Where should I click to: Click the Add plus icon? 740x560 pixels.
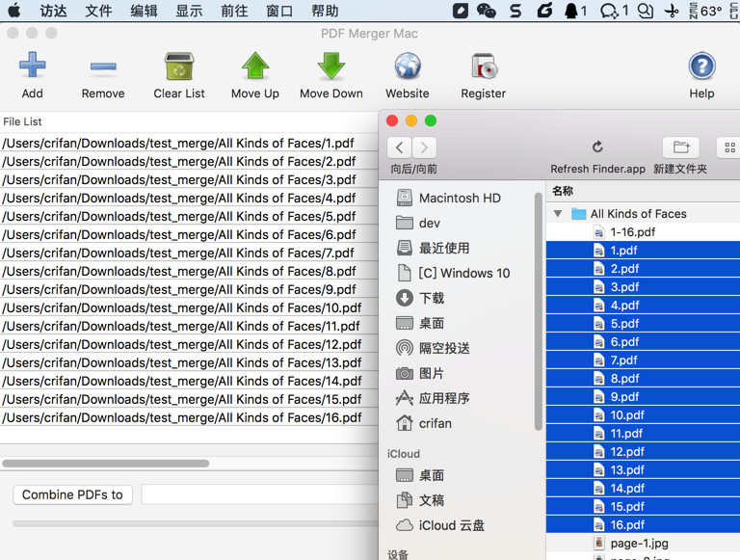click(x=32, y=65)
